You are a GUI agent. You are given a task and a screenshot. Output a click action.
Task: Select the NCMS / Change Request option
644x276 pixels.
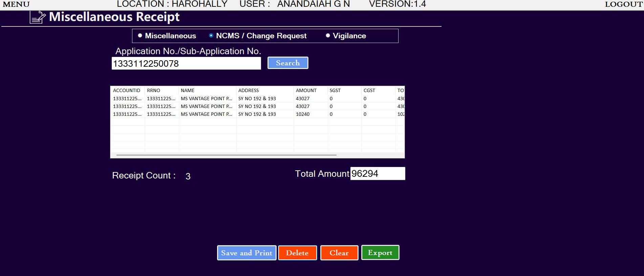(211, 36)
